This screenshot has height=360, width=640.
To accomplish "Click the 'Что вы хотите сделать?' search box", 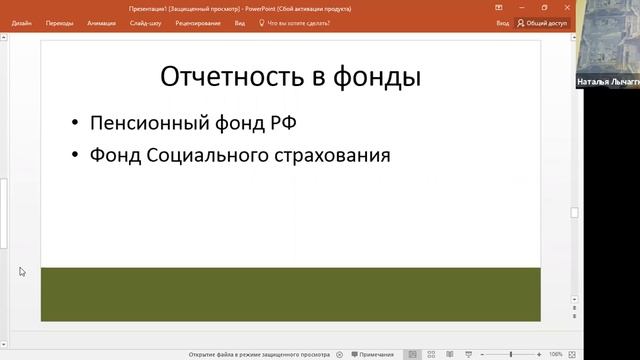I will click(298, 23).
